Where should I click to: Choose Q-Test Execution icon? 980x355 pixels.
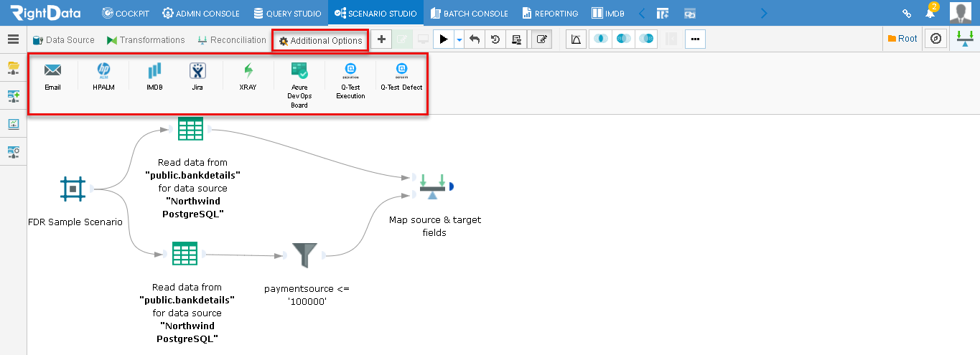(350, 70)
